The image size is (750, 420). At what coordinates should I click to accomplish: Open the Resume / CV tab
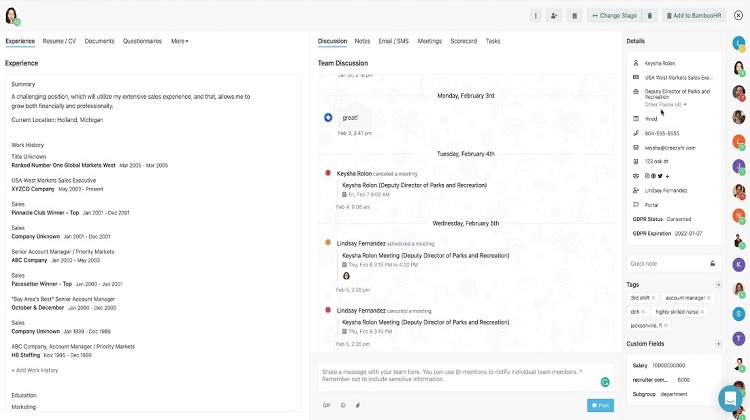tap(59, 41)
